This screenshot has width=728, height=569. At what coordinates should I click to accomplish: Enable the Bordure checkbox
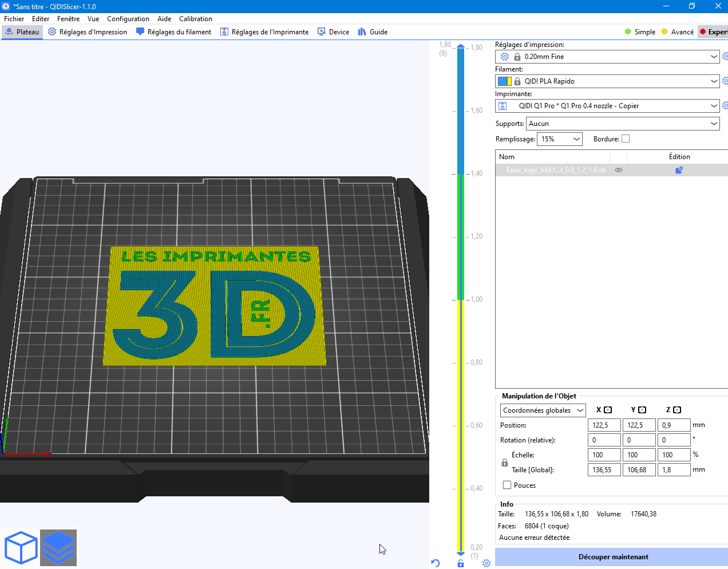[626, 139]
